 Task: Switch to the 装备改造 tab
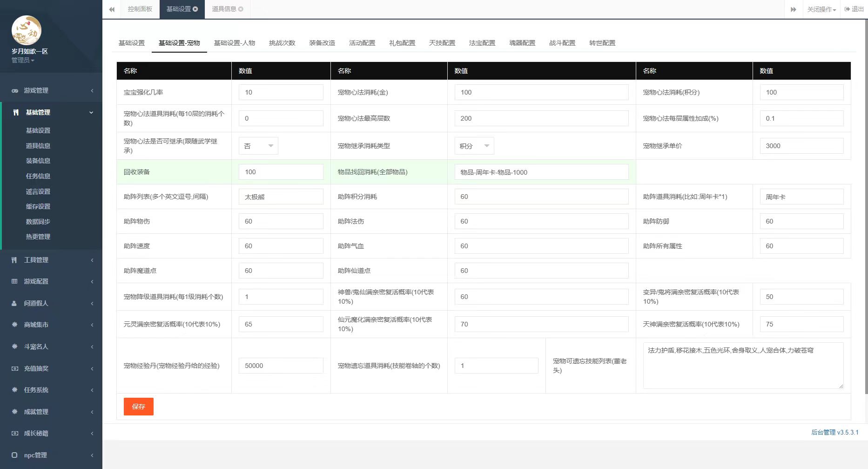click(x=322, y=43)
